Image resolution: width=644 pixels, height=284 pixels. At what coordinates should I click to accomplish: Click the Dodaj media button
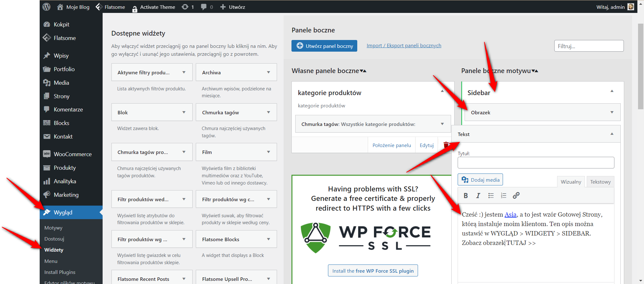pos(480,180)
